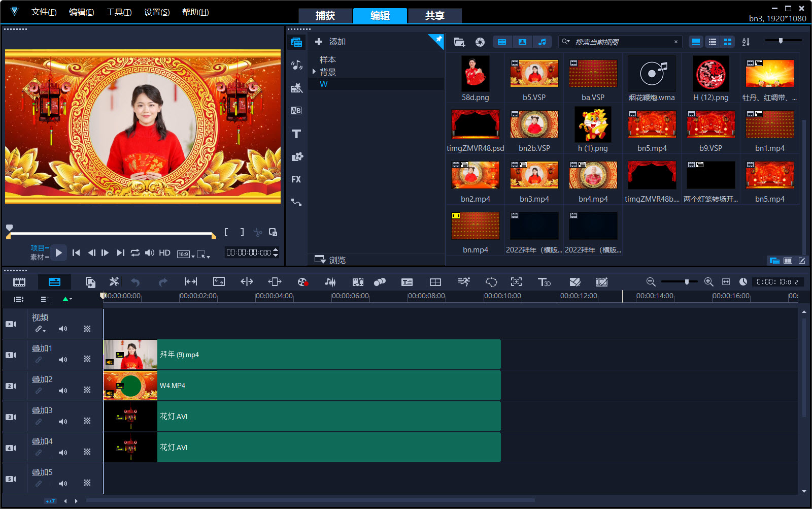Open the Sound library panel

(x=296, y=65)
